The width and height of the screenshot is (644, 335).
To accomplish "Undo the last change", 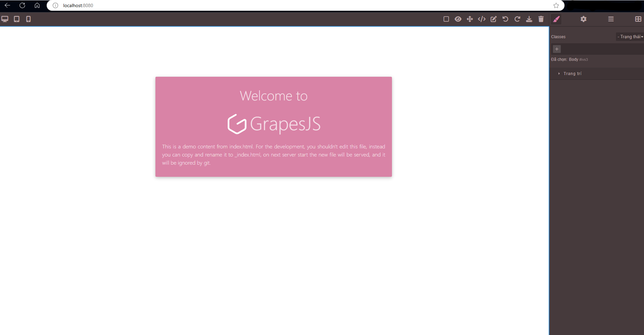I will tap(505, 19).
